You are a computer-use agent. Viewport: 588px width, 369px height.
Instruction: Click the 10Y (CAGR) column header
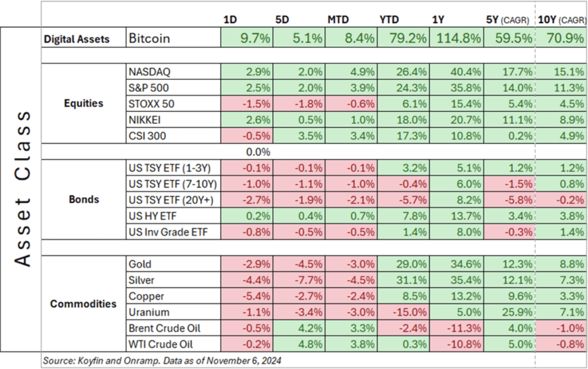tap(561, 20)
